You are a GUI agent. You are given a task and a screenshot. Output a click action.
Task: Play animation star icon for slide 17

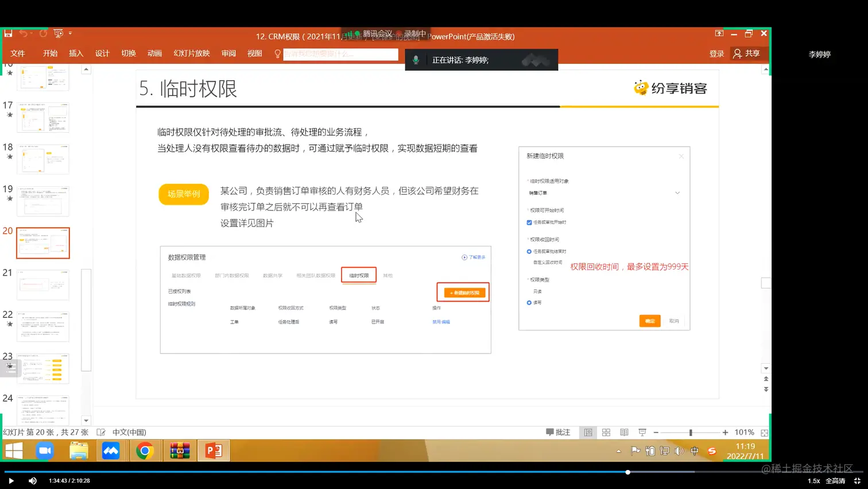click(10, 115)
